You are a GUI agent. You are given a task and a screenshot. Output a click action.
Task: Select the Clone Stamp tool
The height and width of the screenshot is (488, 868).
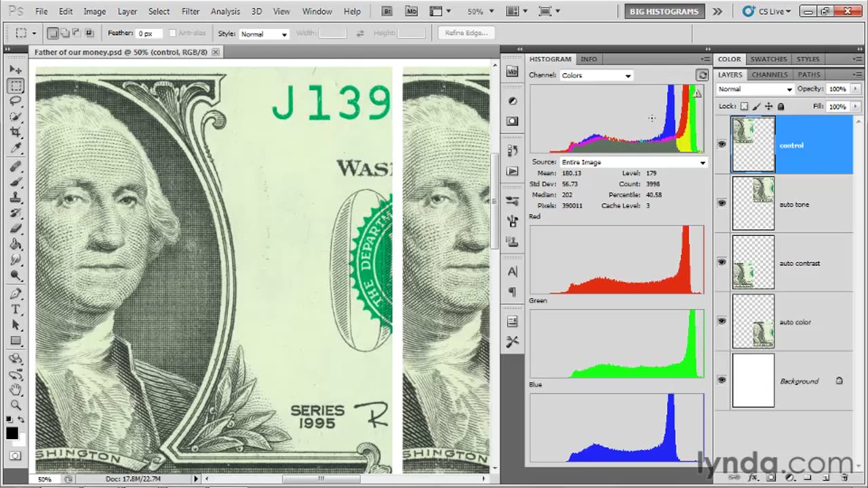pos(16,198)
